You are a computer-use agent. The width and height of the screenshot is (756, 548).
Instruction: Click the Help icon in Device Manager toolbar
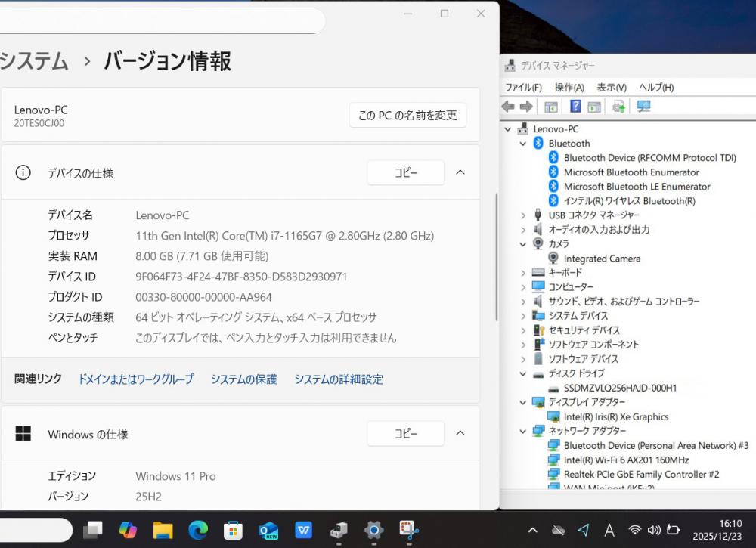(x=575, y=107)
